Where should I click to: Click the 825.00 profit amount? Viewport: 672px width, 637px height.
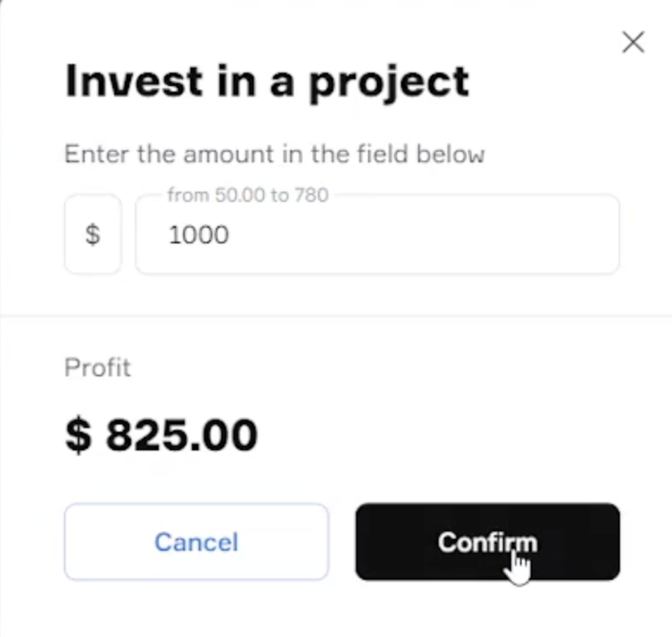coord(181,435)
